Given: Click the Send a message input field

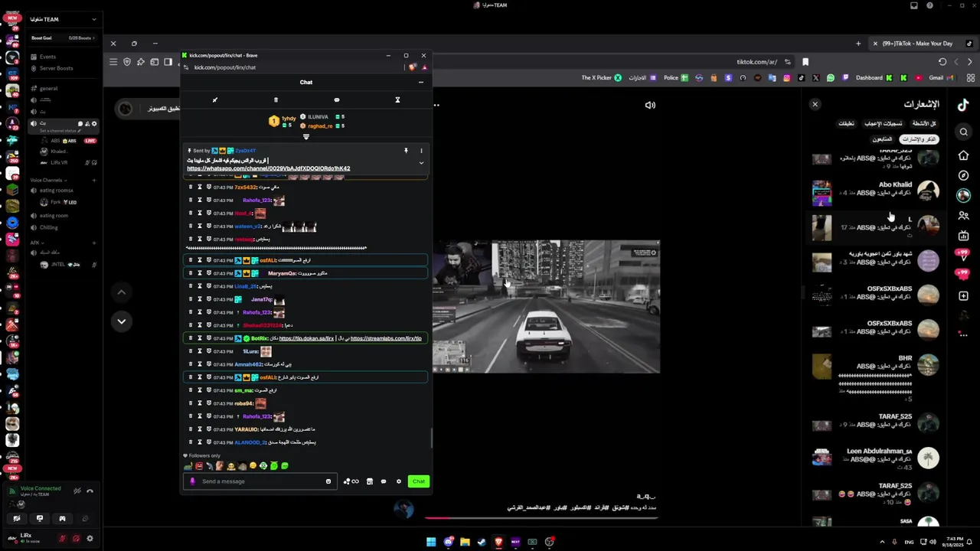Looking at the screenshot, I should pyautogui.click(x=260, y=481).
